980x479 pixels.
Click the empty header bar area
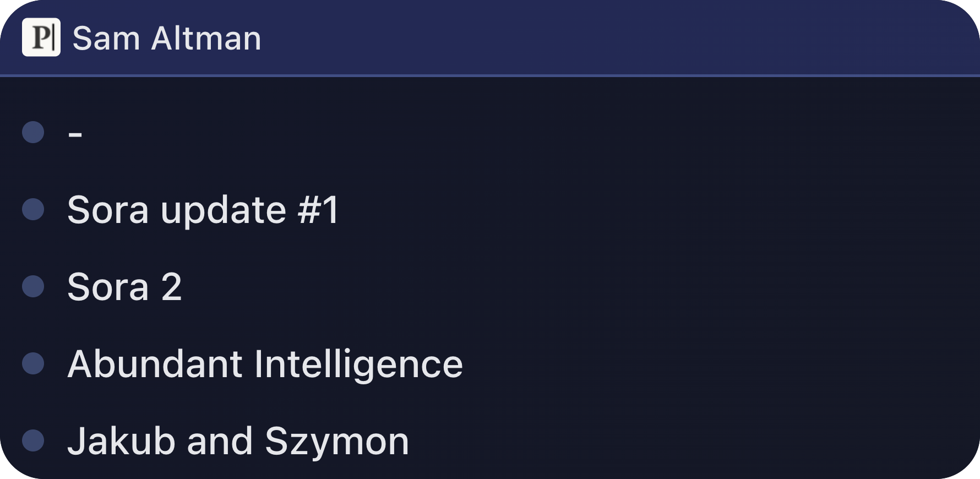617,37
